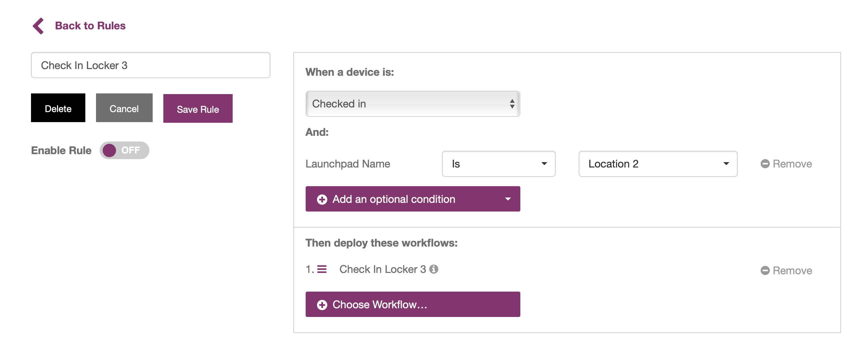Viewport: 868px width, 357px height.
Task: Toggle the Enable Rule switch
Action: (124, 150)
